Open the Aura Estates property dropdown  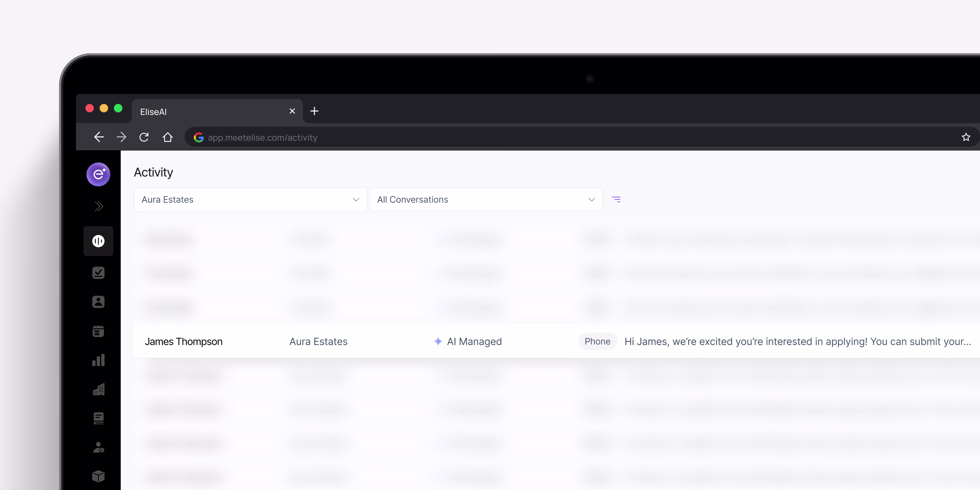250,199
